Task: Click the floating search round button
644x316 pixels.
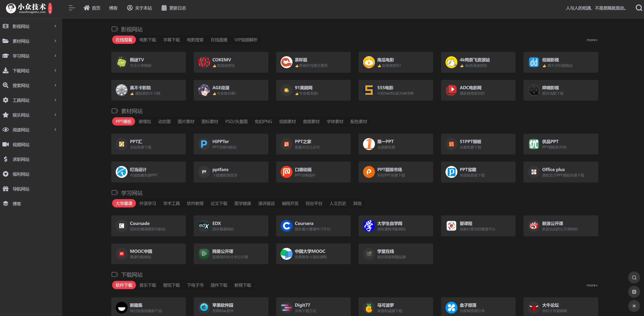Action: point(634,277)
